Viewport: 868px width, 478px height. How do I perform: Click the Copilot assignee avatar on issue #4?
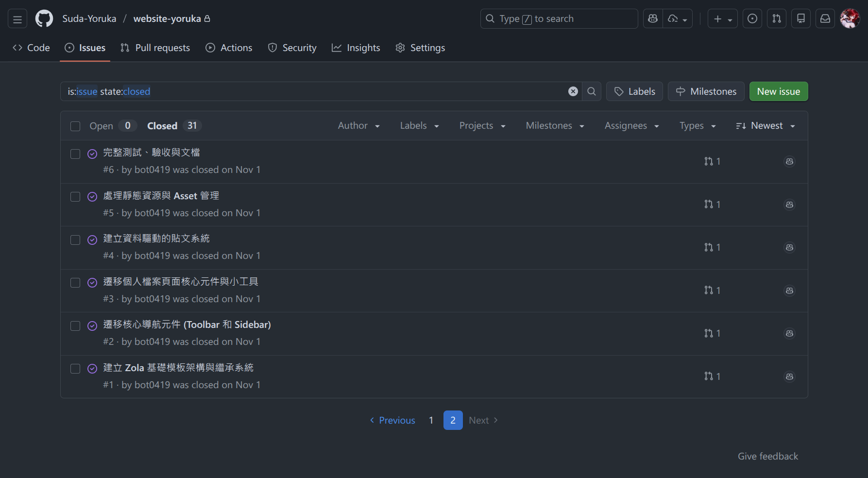point(789,248)
